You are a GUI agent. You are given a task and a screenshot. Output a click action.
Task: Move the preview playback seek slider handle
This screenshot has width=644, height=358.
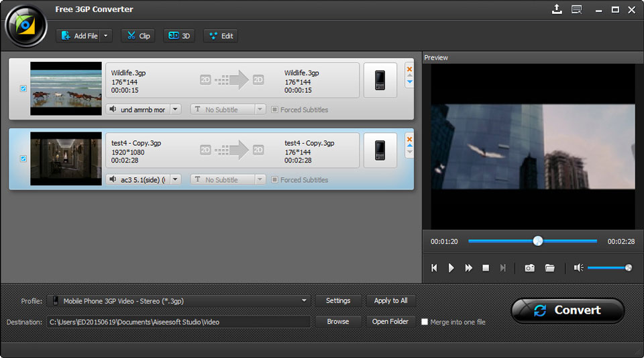click(537, 241)
